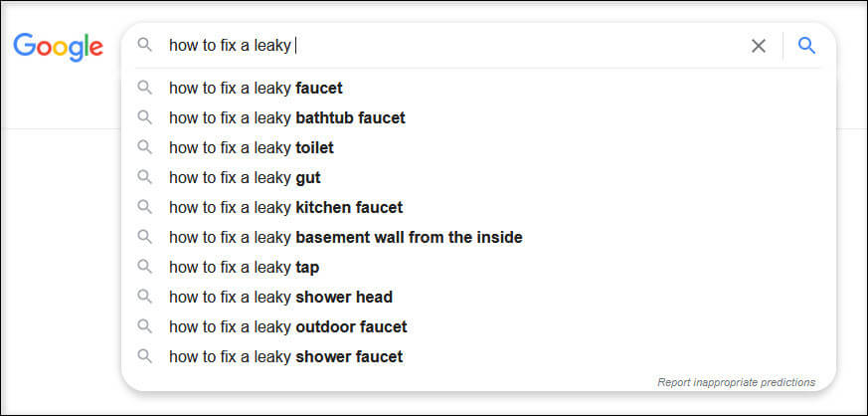
Task: Select the leaky bathtub faucet suggestion
Action: click(479, 118)
